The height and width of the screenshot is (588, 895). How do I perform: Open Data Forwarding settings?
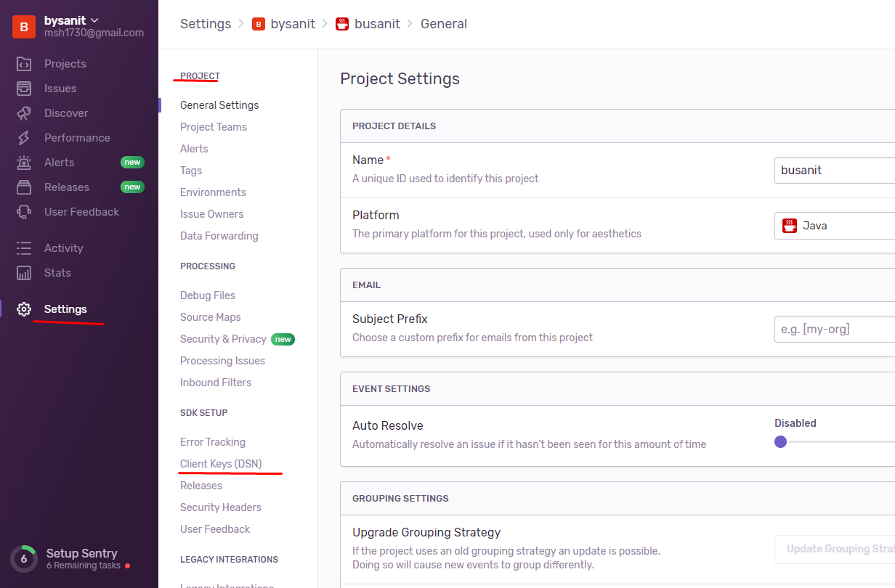coord(219,236)
